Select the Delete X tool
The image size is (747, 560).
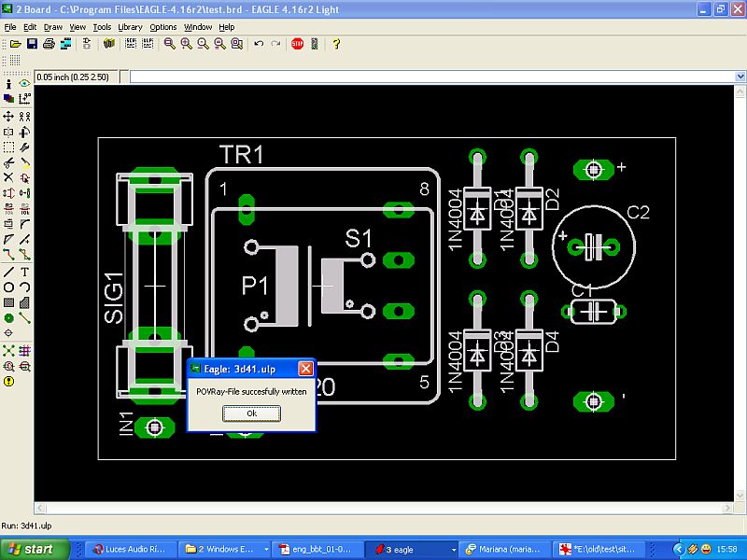(x=8, y=177)
